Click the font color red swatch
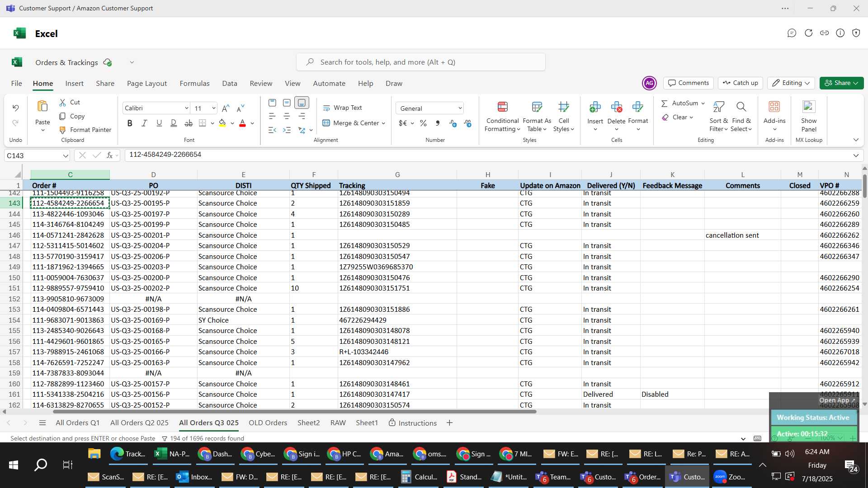Image resolution: width=868 pixels, height=488 pixels. [242, 123]
